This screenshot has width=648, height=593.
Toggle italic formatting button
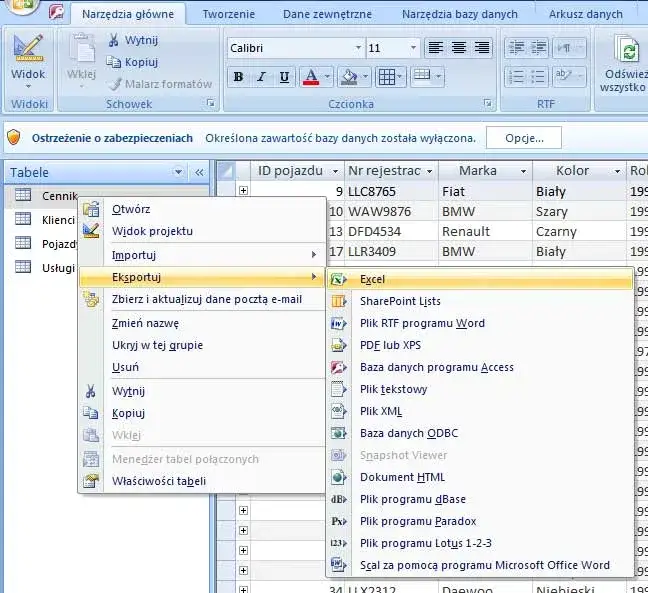(262, 77)
